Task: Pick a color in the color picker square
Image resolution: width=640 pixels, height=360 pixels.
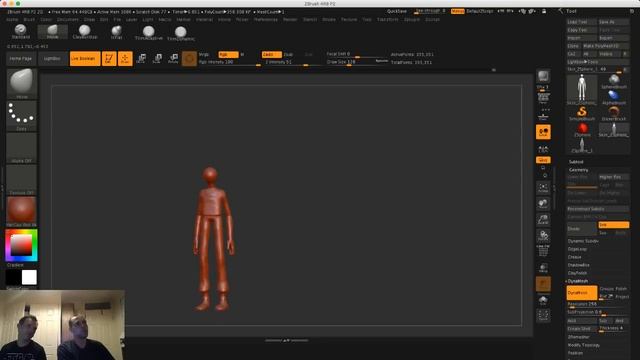Action: coord(21,245)
